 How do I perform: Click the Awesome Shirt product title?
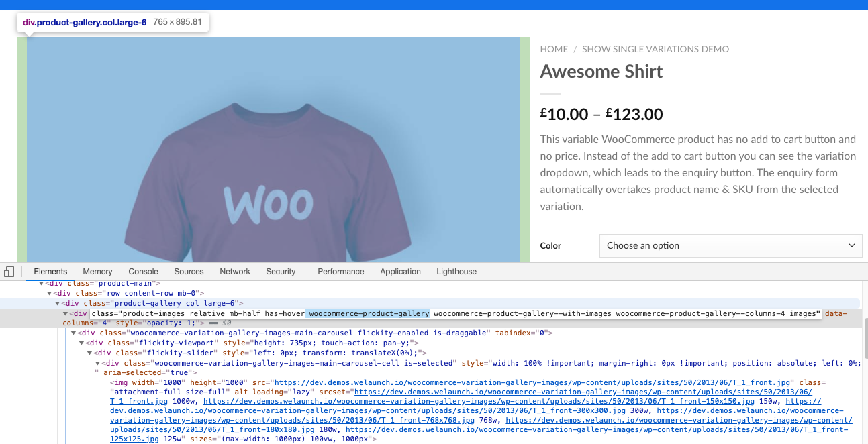pos(601,72)
